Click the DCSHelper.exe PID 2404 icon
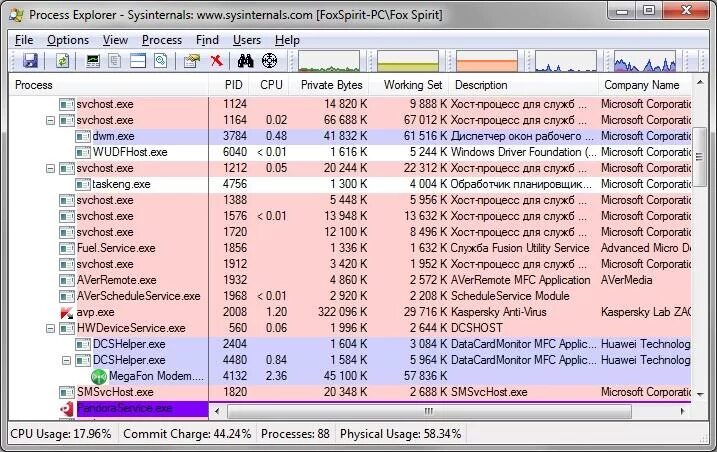This screenshot has height=452, width=717. click(x=83, y=344)
